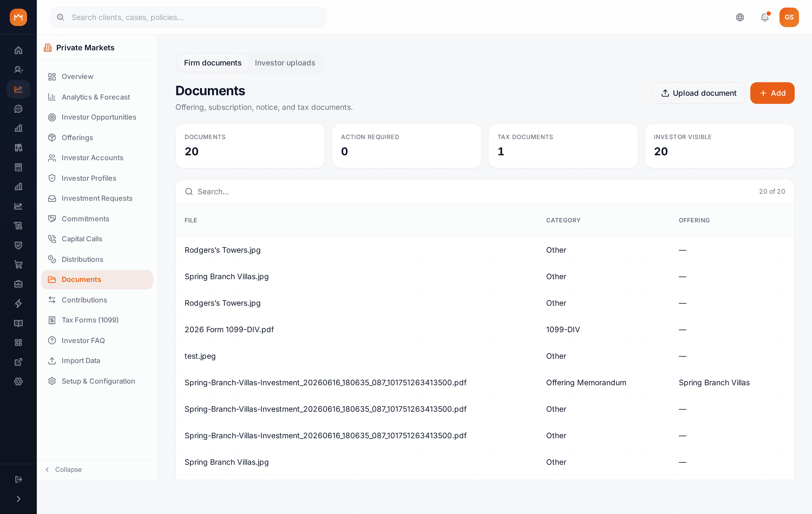This screenshot has width=812, height=514.
Task: Click the user search icon in rail
Action: [x=18, y=70]
